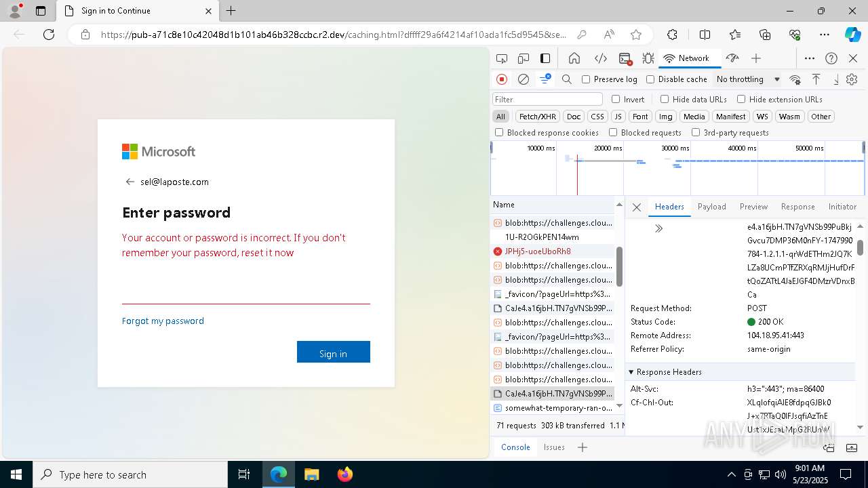Open the Console tool with error badge
Viewport: 868px width, 488px height.
pos(625,58)
